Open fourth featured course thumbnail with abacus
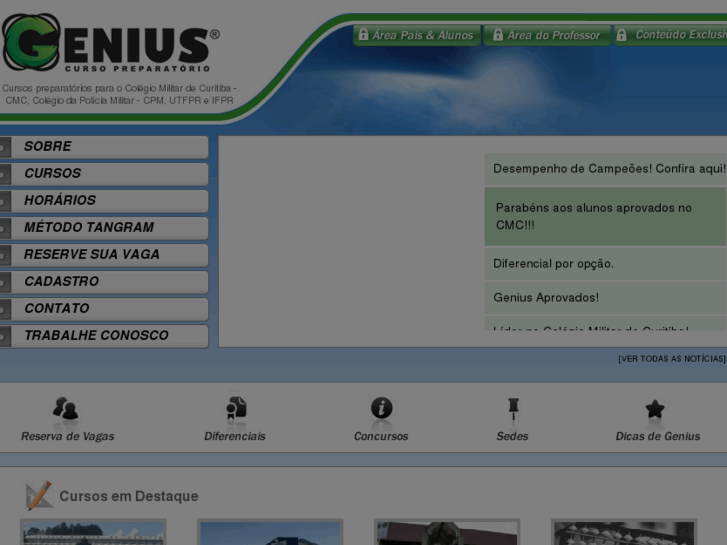The height and width of the screenshot is (545, 727). (624, 532)
